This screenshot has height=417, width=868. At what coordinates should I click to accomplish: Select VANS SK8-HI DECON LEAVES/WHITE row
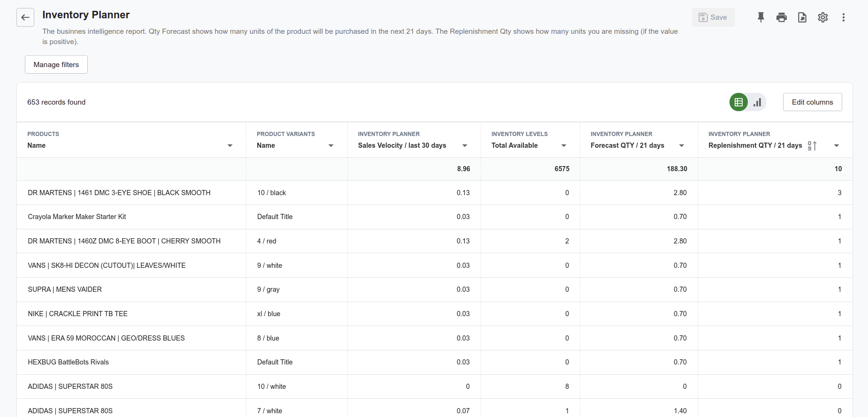click(x=434, y=265)
